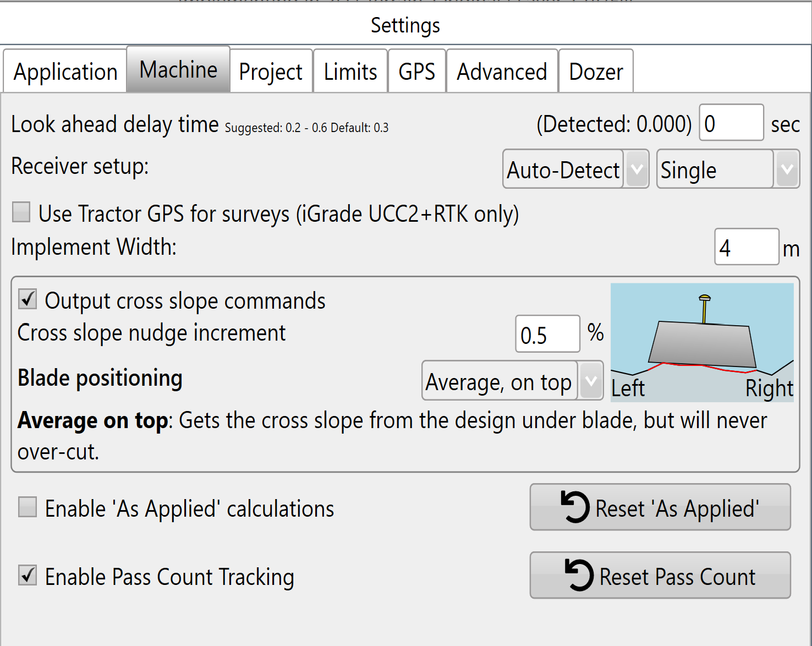812x646 pixels.
Task: Click the blade cross slope diagram
Action: point(701,342)
